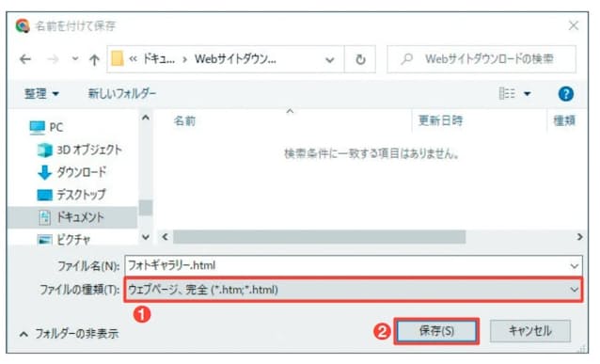Screen dimensions: 600x364
Task: Open the ファイルの種類 combo box
Action: click(353, 290)
